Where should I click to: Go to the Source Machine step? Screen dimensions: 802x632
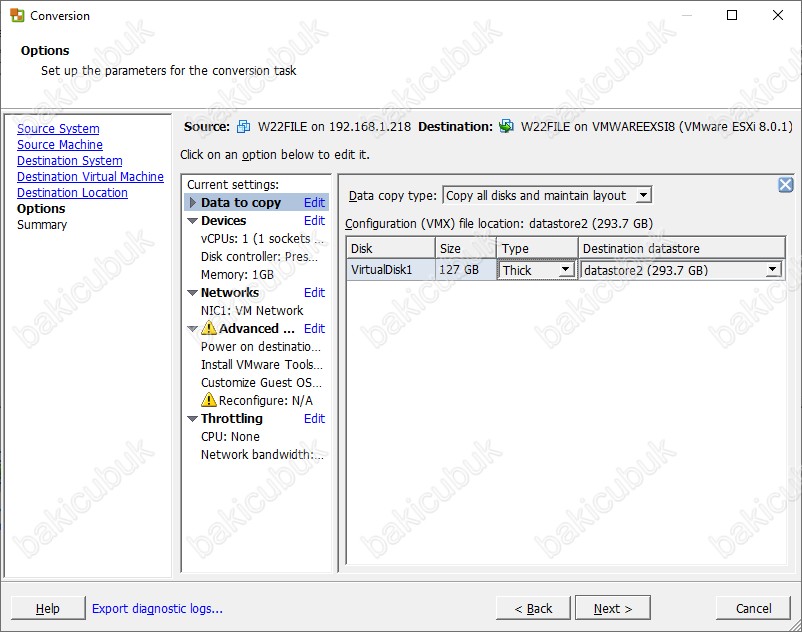(60, 145)
